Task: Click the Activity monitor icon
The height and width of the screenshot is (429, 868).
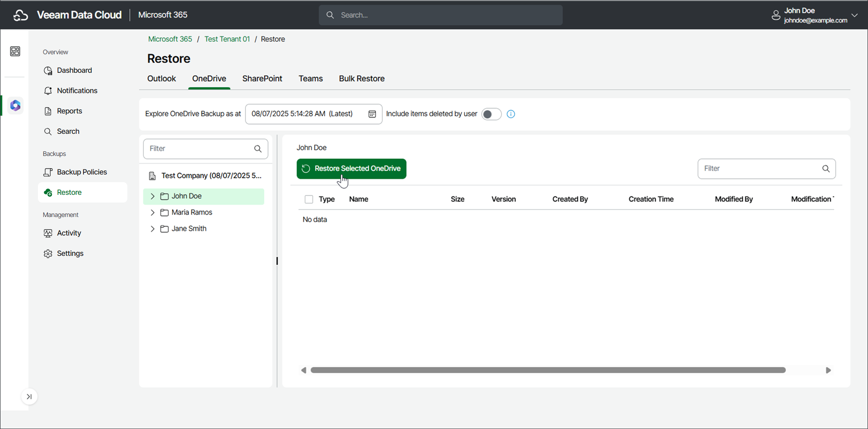Action: point(48,233)
